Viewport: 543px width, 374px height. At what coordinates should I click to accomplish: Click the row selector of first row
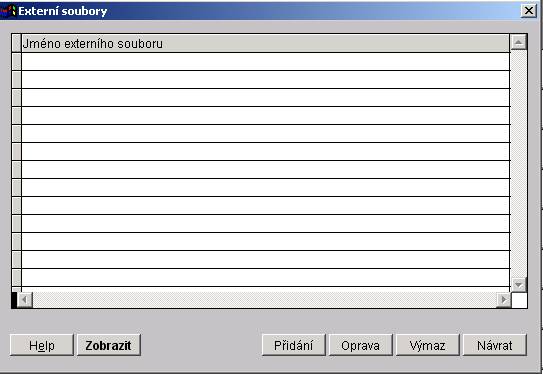coord(16,62)
